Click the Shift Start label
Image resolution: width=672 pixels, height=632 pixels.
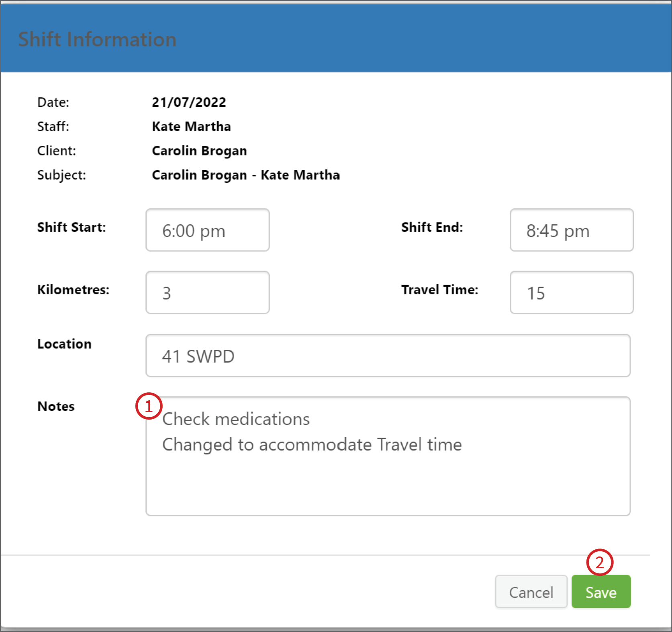(71, 227)
